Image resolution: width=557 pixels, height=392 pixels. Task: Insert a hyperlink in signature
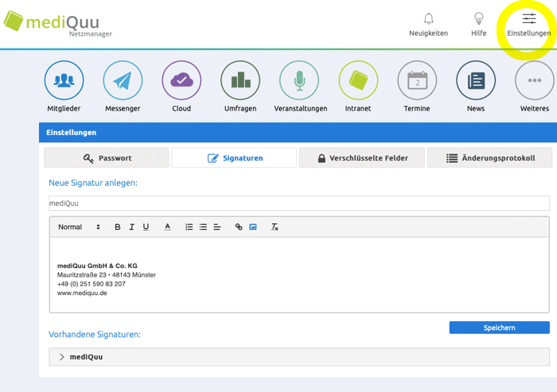(x=239, y=227)
